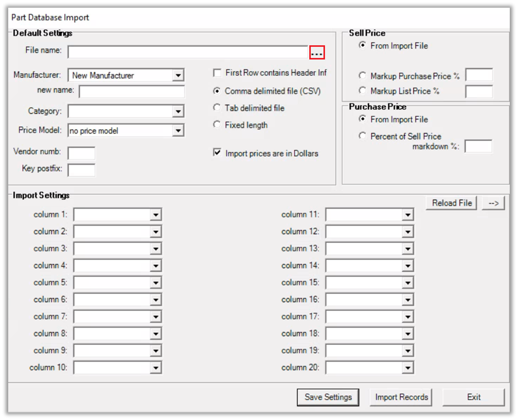518x420 pixels.
Task: Click into the File name field
Action: coord(188,52)
